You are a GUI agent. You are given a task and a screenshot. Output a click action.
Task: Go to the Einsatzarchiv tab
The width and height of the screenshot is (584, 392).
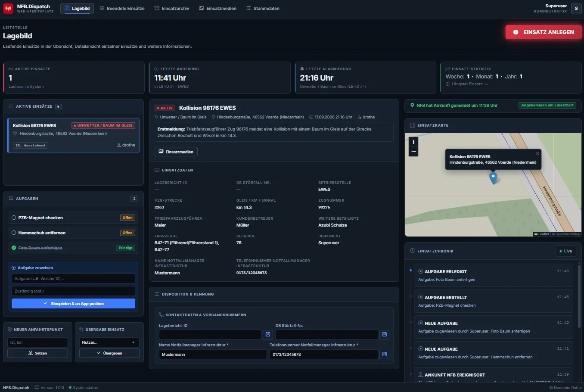(172, 8)
